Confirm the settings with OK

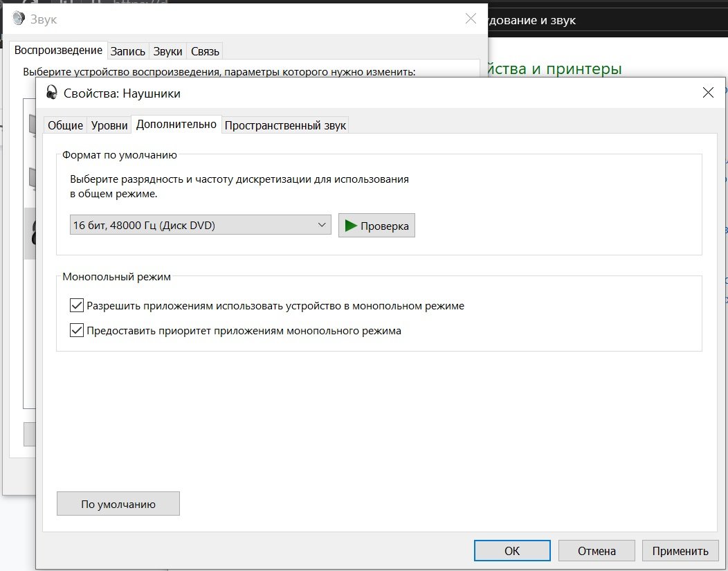[x=511, y=551]
